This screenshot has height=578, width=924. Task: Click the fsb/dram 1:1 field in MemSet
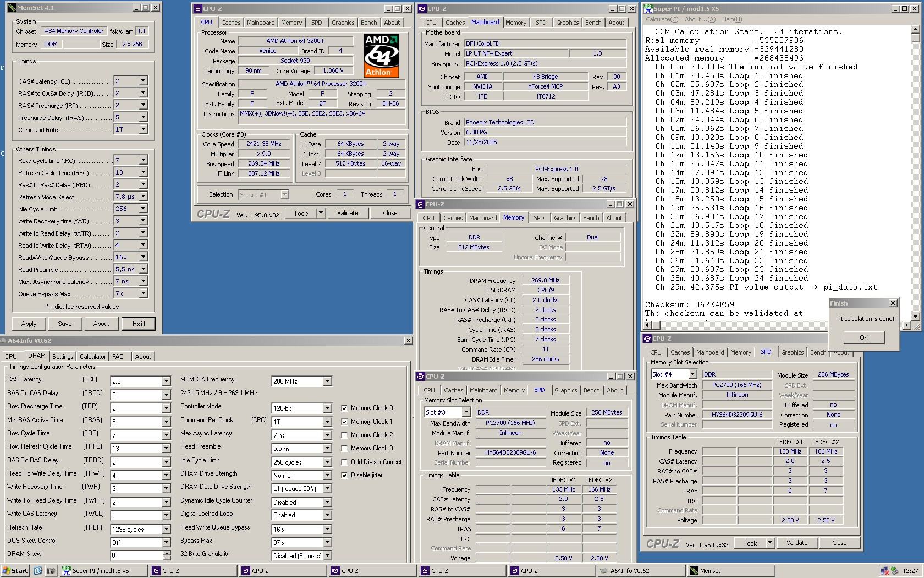[141, 31]
